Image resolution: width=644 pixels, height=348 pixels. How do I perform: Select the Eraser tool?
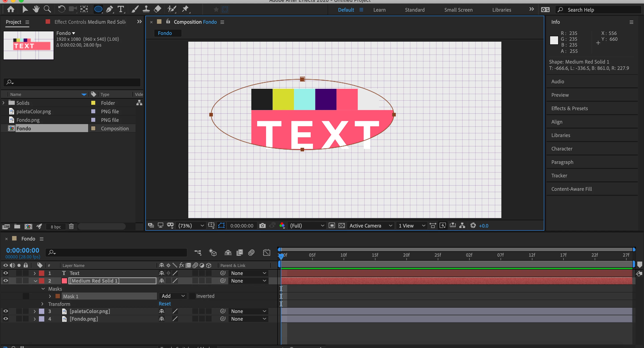[x=157, y=9]
